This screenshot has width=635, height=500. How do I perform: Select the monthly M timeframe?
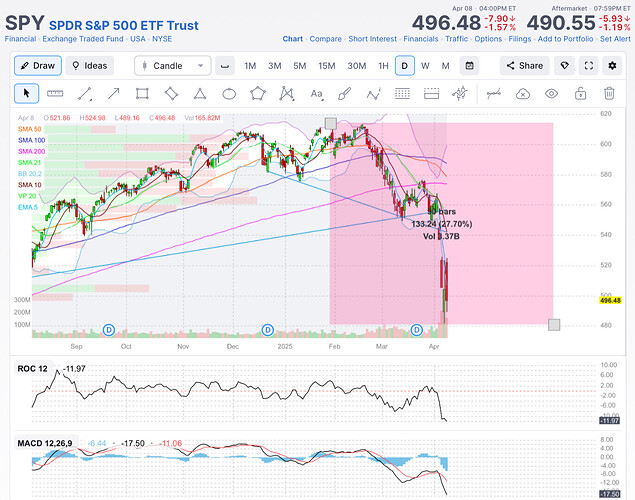[445, 66]
